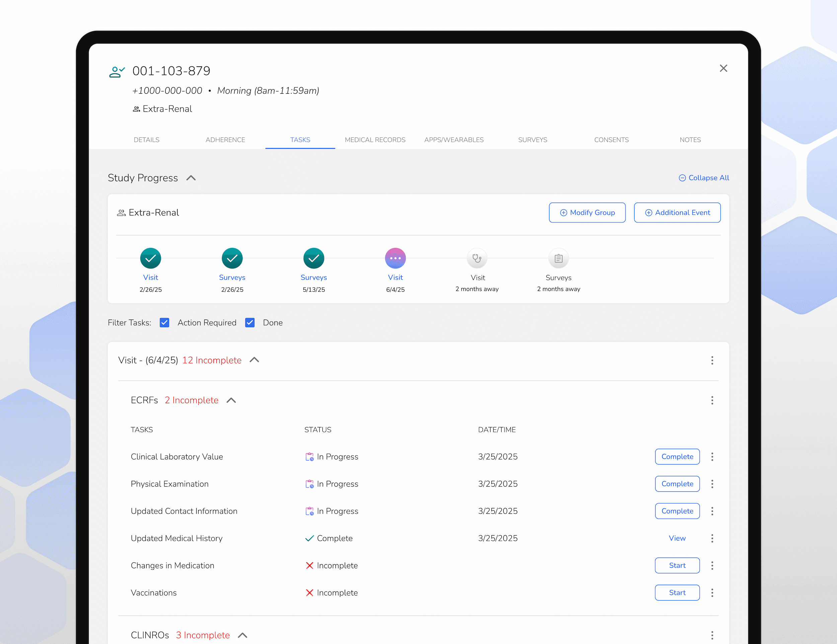
Task: Open the Consents tab
Action: 611,140
